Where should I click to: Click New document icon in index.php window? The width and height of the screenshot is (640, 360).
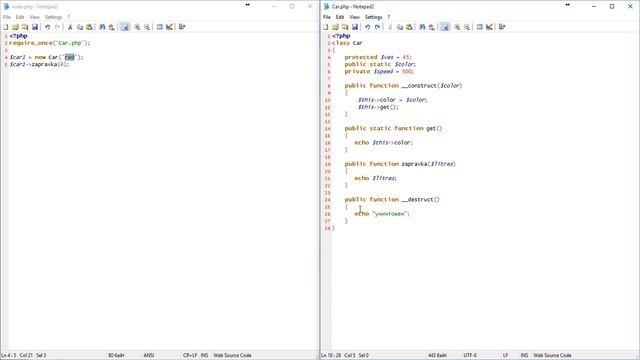(6, 27)
